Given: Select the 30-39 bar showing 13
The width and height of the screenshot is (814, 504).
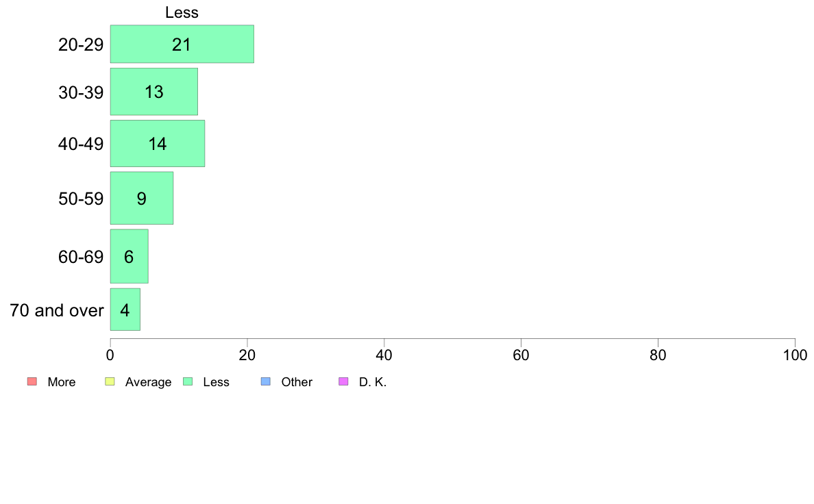Looking at the screenshot, I should tap(154, 92).
